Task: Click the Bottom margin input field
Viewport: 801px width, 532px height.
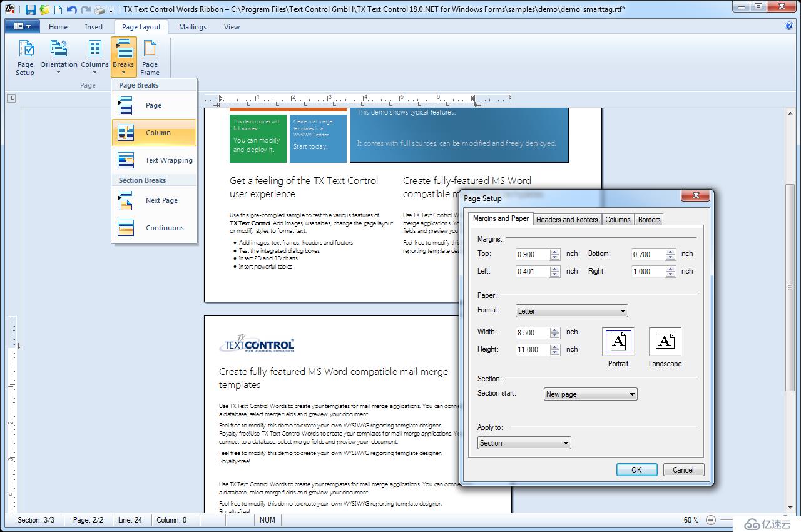Action: point(648,254)
